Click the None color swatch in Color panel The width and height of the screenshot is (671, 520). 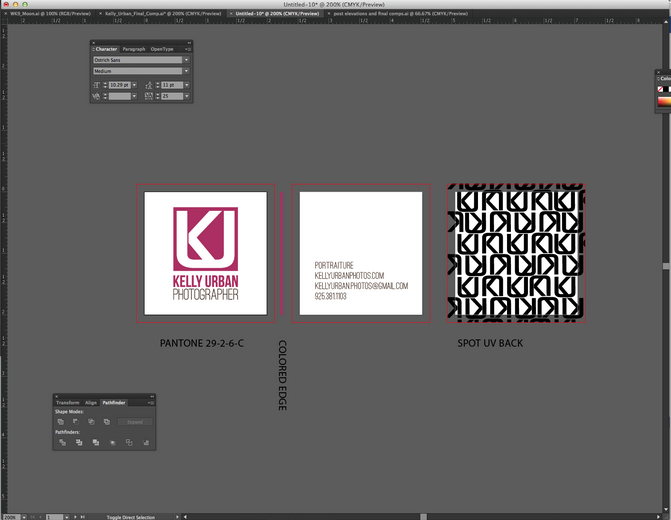point(660,89)
